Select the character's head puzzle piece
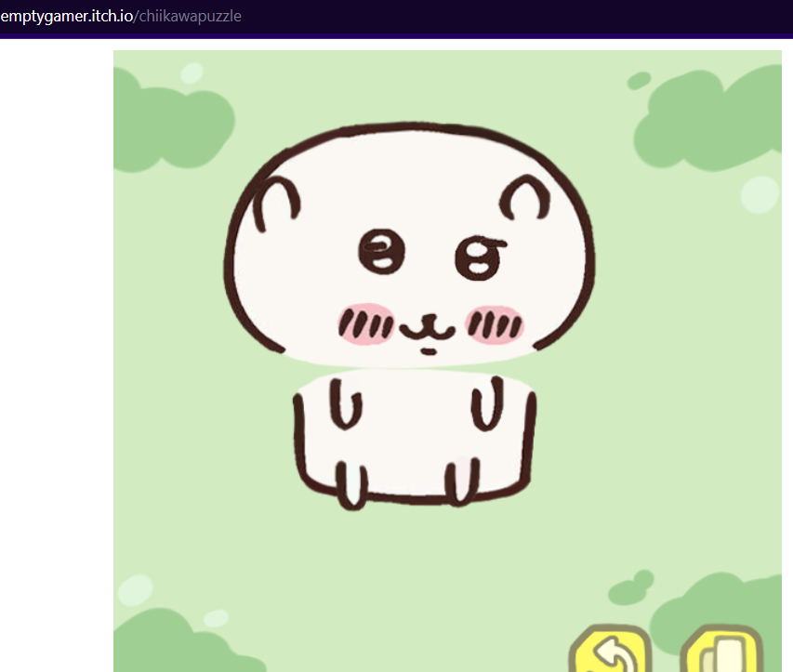The height and width of the screenshot is (672, 793). click(x=409, y=244)
